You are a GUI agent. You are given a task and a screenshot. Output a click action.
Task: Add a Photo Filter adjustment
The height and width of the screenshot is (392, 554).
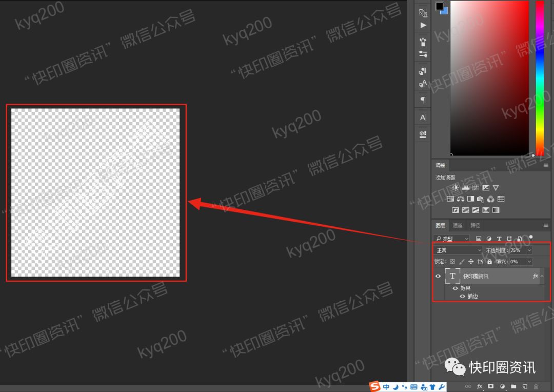point(481,199)
